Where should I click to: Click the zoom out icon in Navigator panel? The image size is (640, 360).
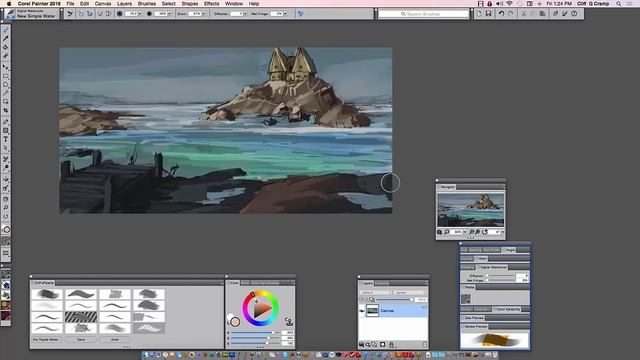(471, 232)
